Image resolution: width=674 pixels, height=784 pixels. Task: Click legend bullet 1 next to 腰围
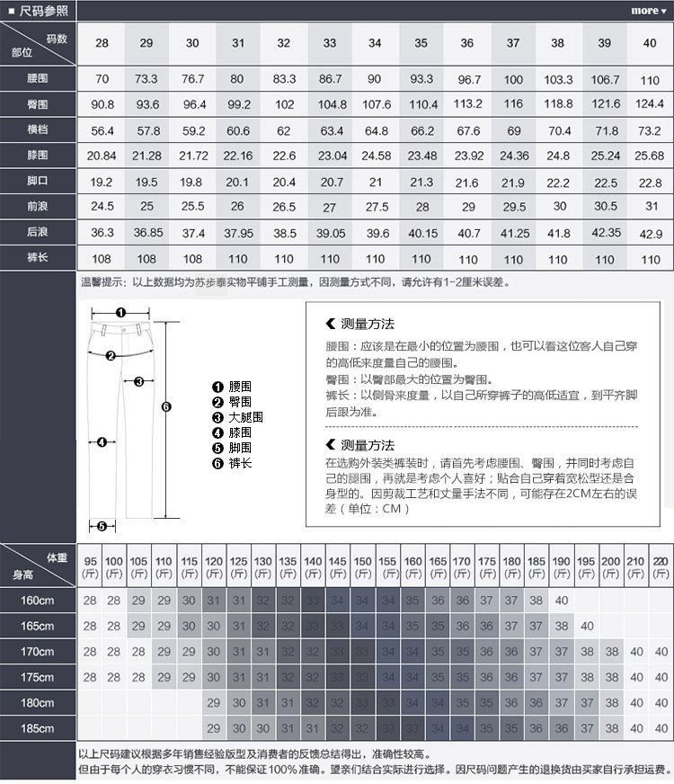[217, 387]
